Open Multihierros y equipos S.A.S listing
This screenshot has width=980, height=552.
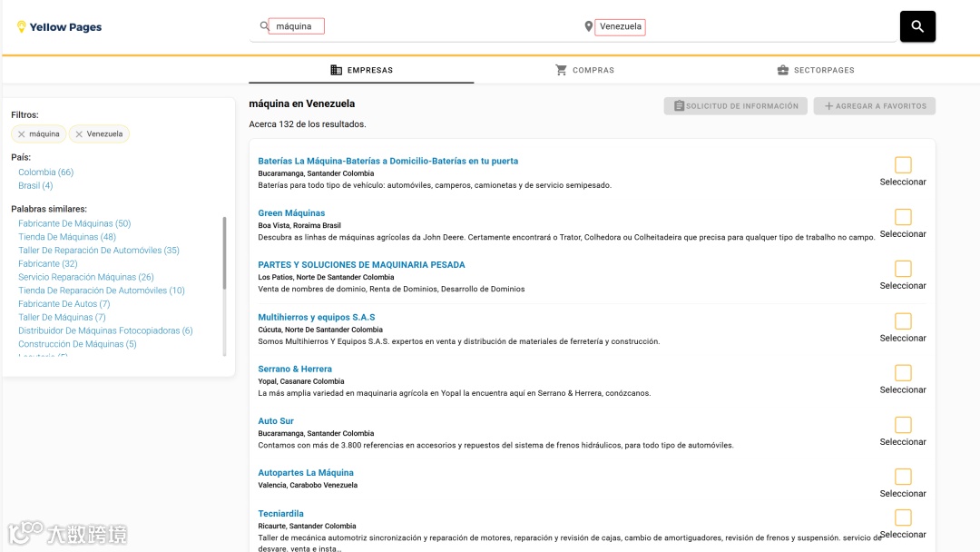pyautogui.click(x=317, y=318)
